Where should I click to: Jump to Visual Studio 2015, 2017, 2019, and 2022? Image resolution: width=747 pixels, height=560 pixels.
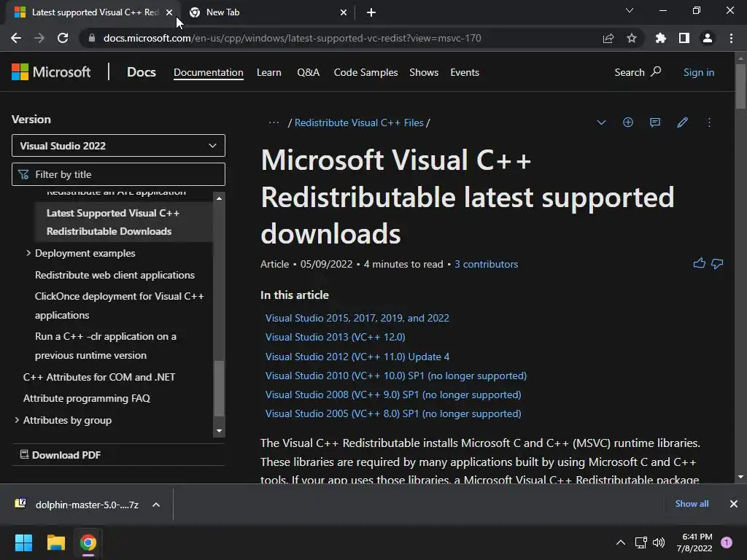(x=357, y=318)
